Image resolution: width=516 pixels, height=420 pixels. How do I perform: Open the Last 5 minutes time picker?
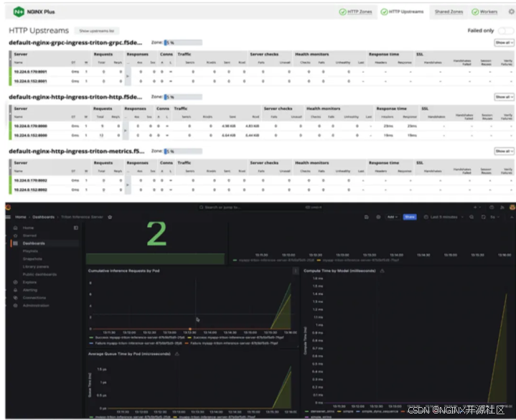click(x=444, y=217)
